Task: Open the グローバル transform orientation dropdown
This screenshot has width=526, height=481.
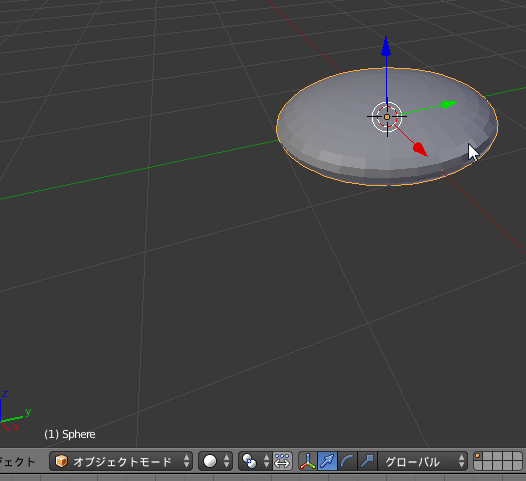Action: (423, 461)
